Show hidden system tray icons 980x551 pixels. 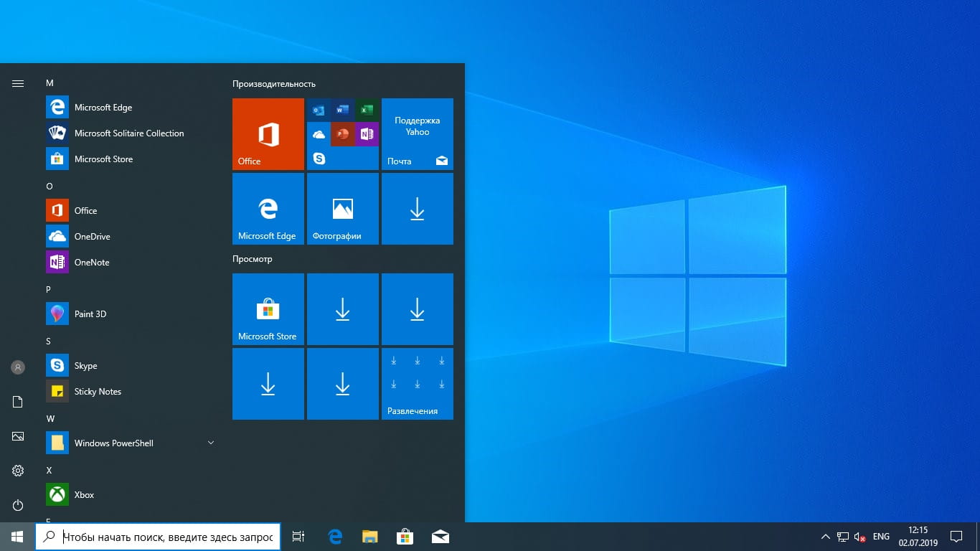tap(825, 537)
